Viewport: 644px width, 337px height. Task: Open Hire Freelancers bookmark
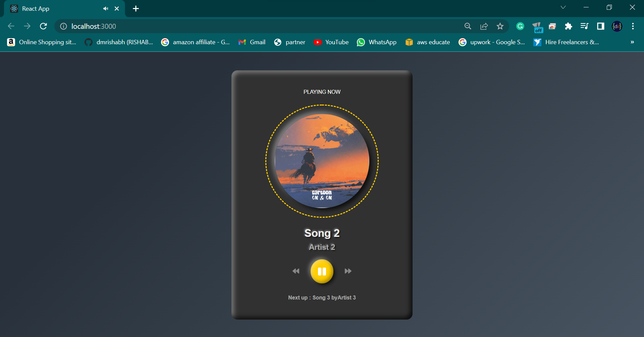tap(566, 42)
